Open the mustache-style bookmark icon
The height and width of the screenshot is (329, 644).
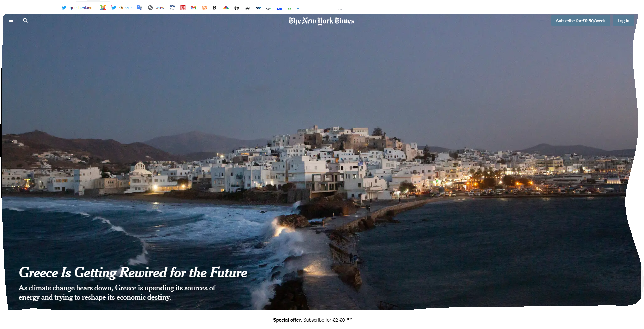point(247,7)
